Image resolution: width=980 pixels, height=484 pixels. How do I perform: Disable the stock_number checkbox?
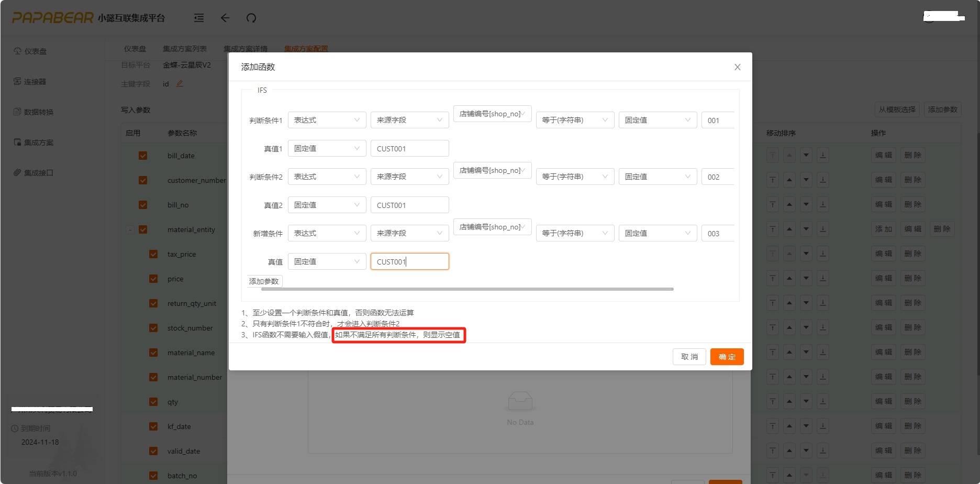[153, 328]
